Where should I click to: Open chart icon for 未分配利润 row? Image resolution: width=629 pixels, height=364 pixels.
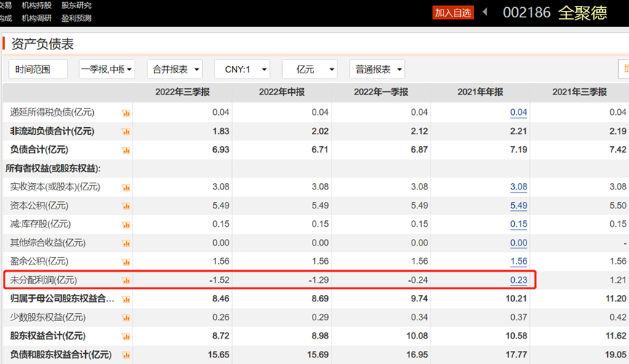coord(126,280)
